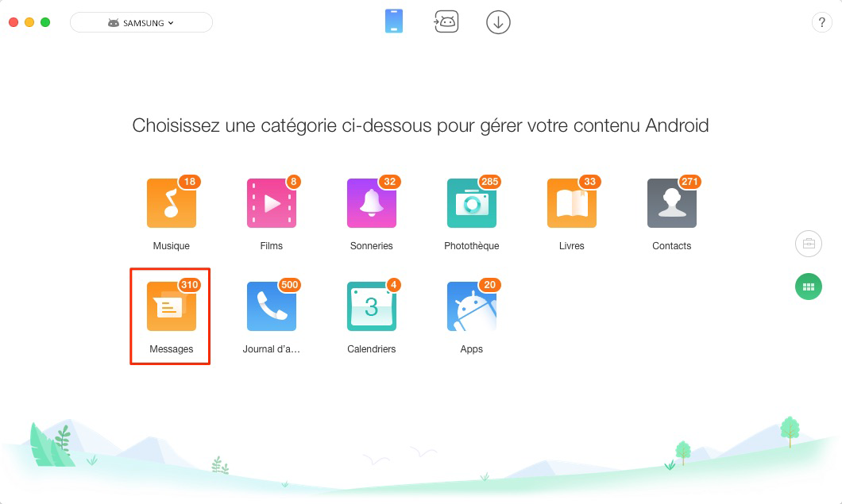Click the Photothèque text label

471,246
